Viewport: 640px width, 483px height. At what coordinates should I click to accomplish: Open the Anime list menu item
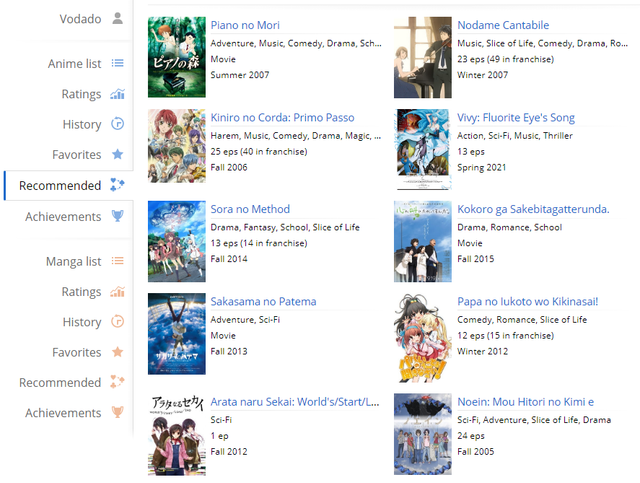click(x=74, y=64)
